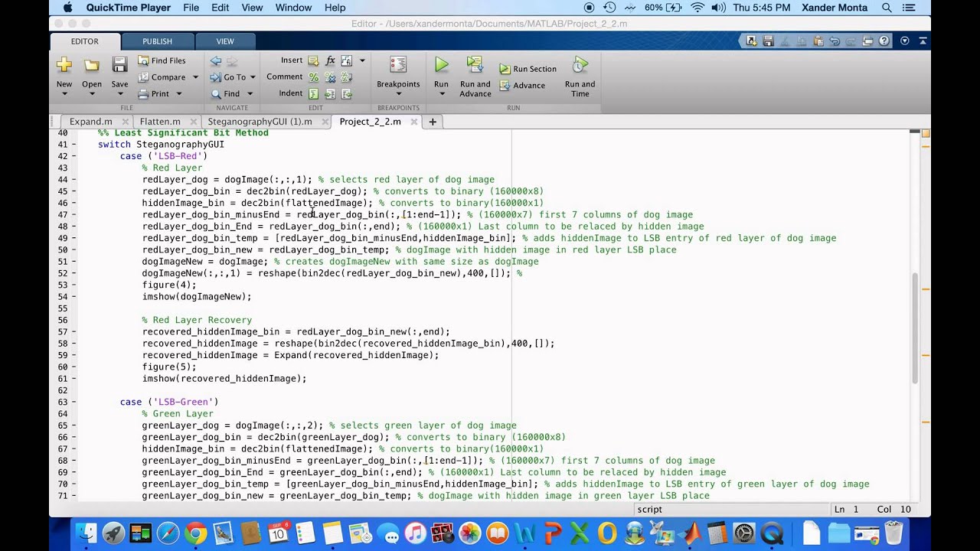Click the new shortcut icon in quick access
The width and height of the screenshot is (980, 551).
coord(752,41)
